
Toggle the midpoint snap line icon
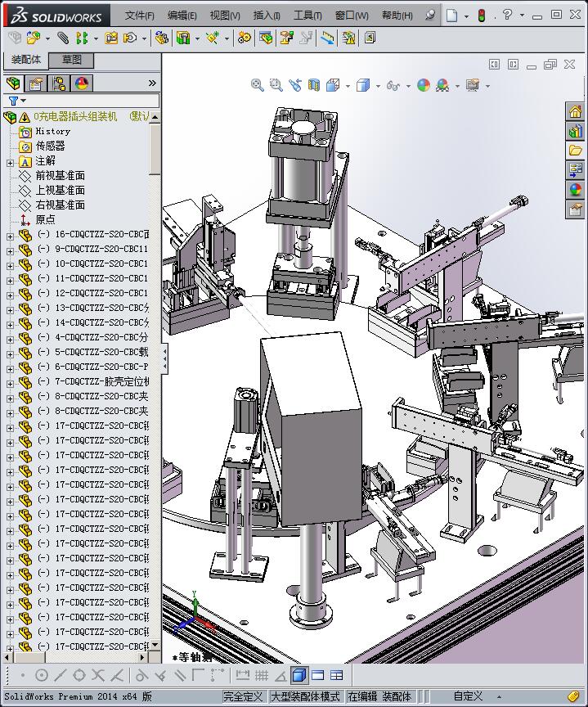[61, 675]
